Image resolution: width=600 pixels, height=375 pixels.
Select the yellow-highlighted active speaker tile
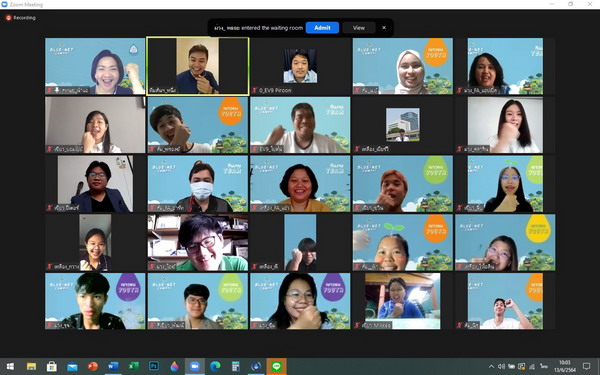[198, 66]
